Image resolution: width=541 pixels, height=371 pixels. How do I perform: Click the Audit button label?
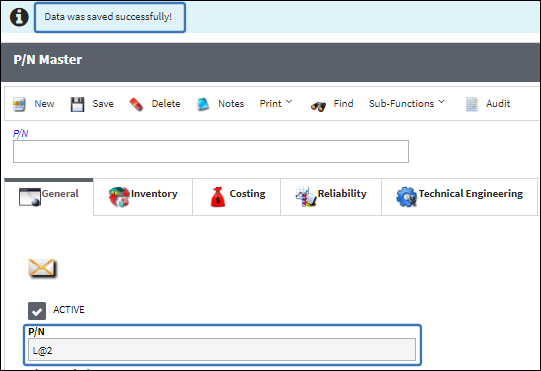498,104
